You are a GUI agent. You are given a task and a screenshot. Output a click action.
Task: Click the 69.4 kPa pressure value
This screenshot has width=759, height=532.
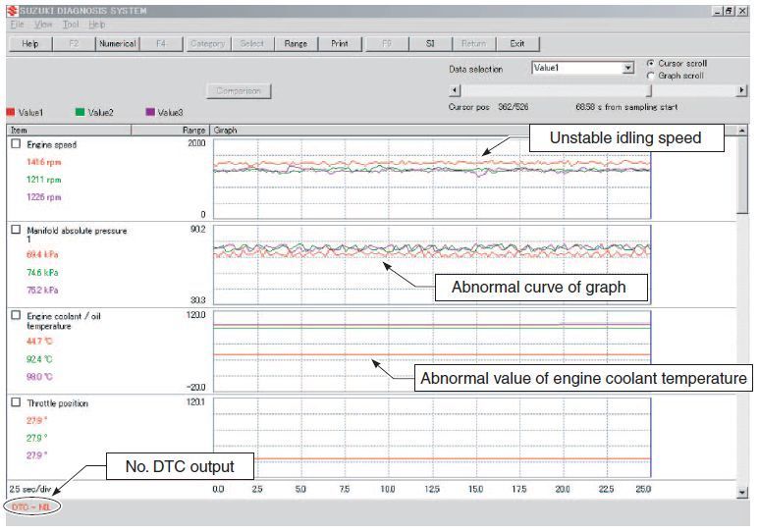point(42,254)
